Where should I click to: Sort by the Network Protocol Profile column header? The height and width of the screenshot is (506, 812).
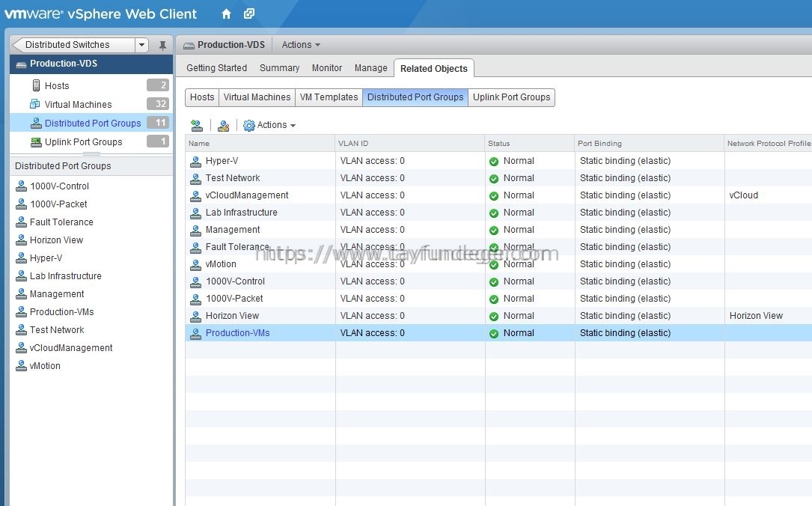coord(769,144)
